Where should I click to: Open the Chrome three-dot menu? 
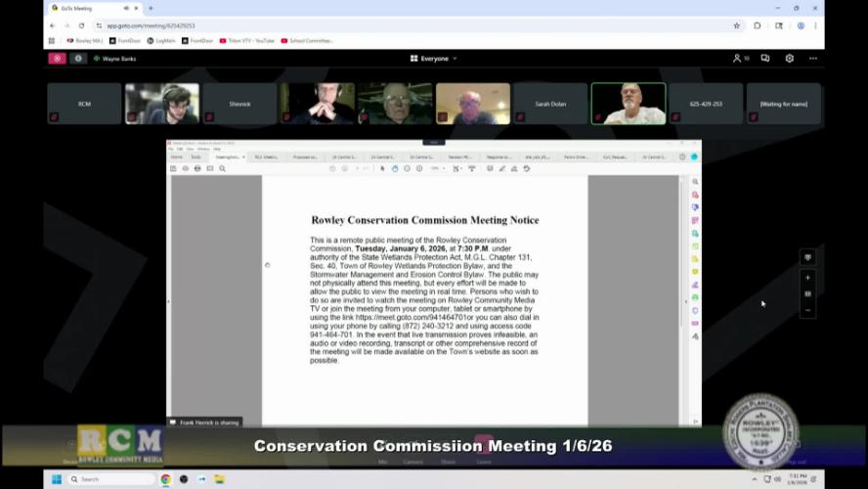(x=815, y=25)
